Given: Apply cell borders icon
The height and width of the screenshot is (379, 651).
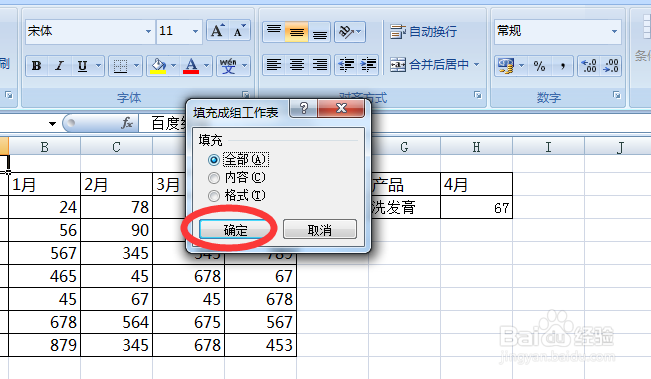Looking at the screenshot, I should coord(120,66).
